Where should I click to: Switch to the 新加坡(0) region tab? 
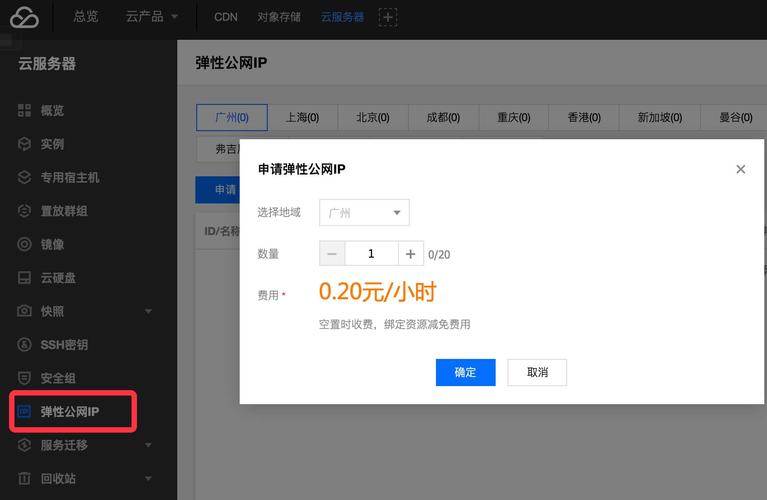pos(660,117)
